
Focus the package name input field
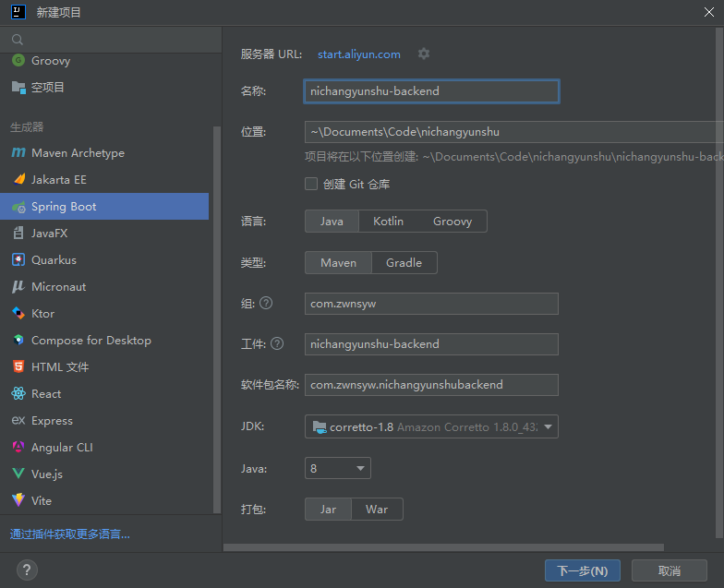coord(431,385)
